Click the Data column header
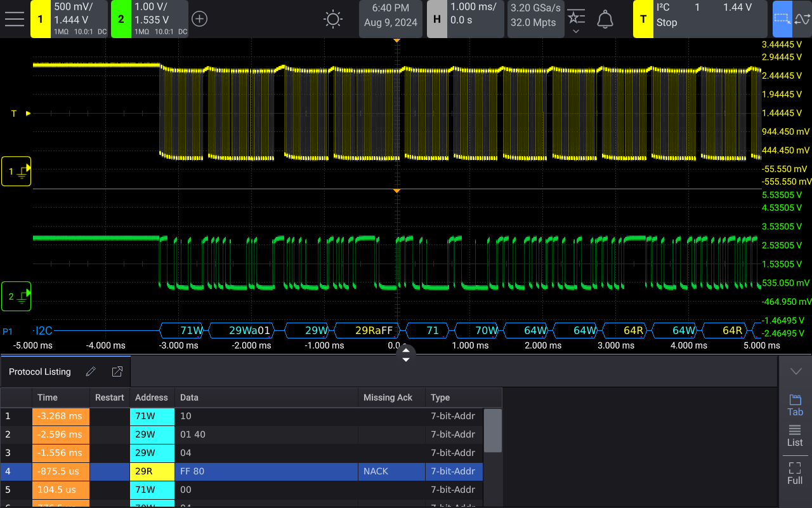The height and width of the screenshot is (508, 812). (x=266, y=398)
